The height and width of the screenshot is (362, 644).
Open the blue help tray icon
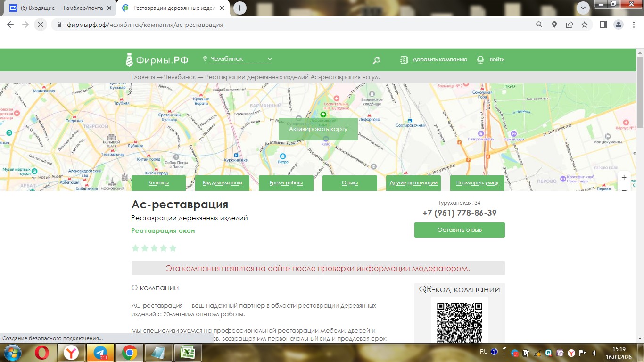494,352
